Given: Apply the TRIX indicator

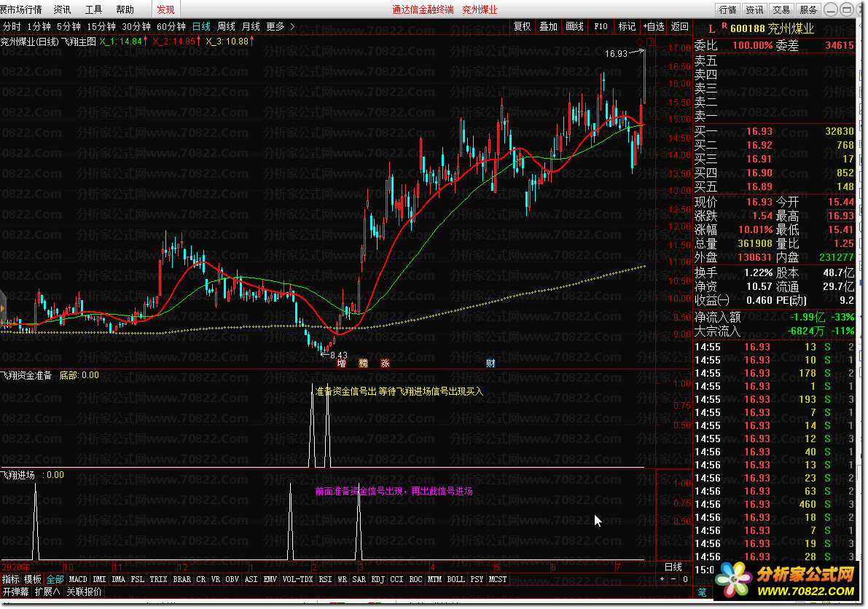Looking at the screenshot, I should (158, 579).
